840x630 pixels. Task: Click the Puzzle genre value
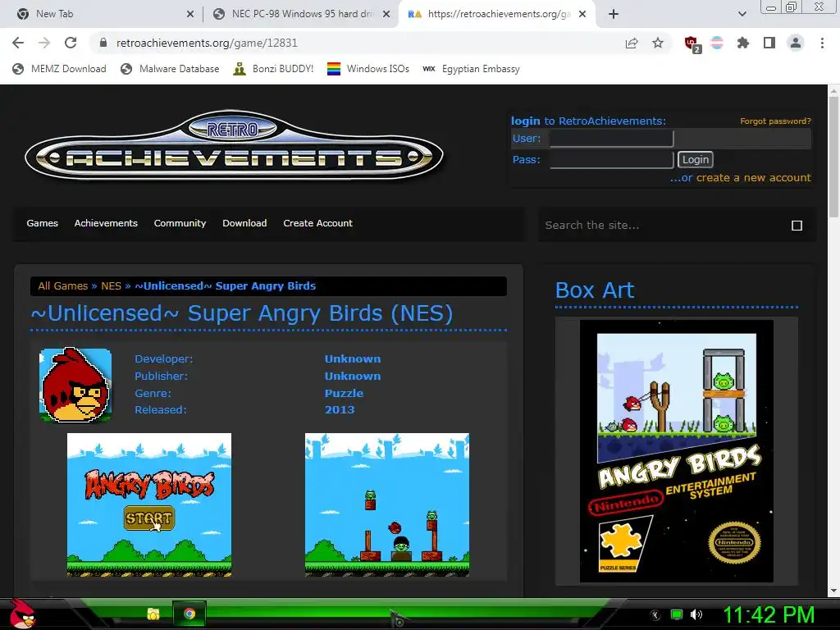tap(344, 393)
